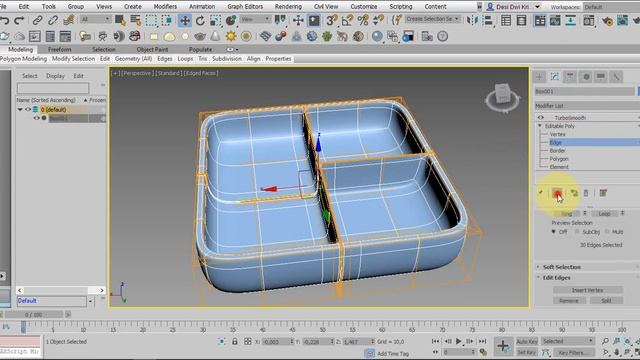Open the Modify command panel tab

coord(555,76)
